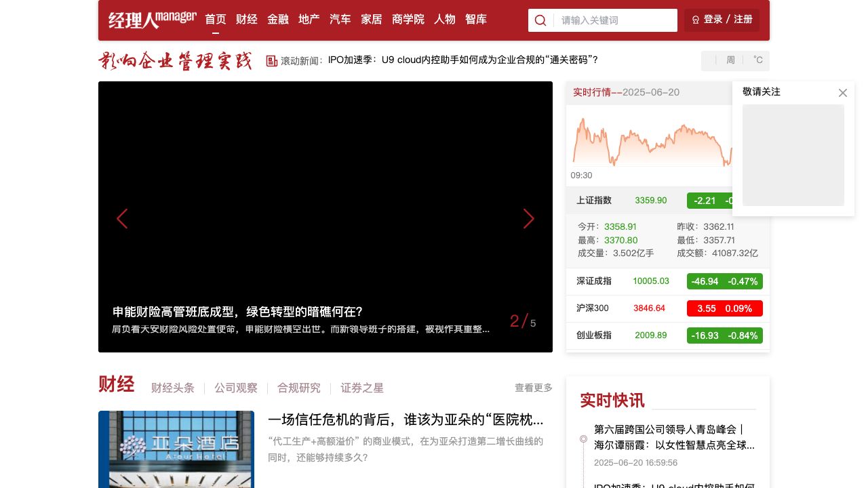Click the 沪深300 red change badge
Viewport: 868px width, 488px height.
(x=724, y=308)
